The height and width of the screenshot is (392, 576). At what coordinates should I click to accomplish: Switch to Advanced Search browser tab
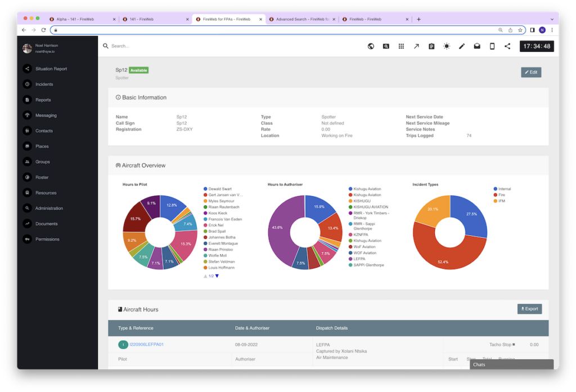point(301,19)
